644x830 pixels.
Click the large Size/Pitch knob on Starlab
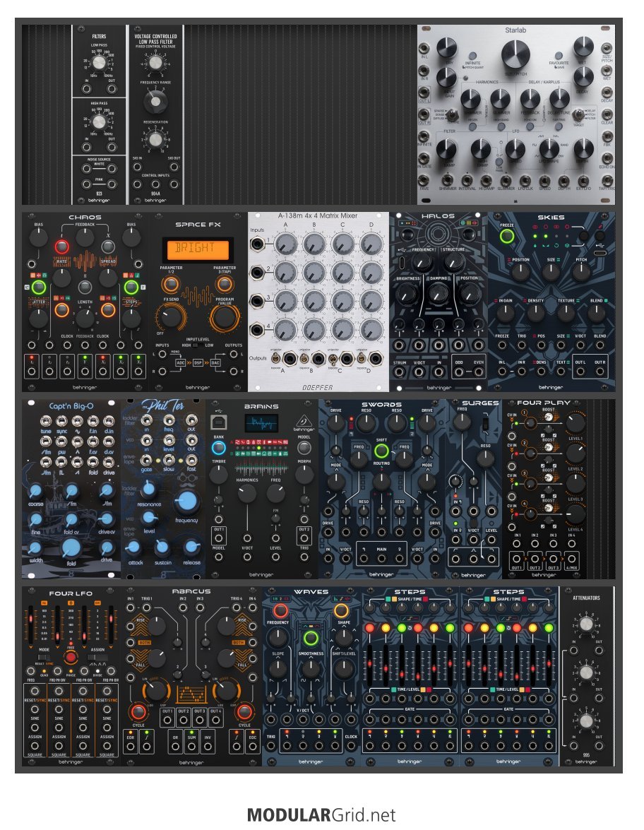pos(515,54)
